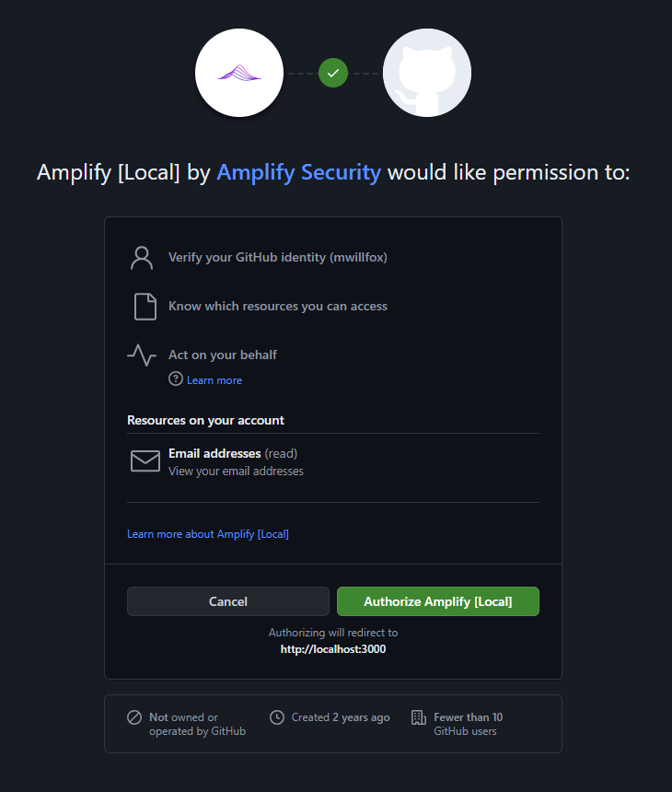The width and height of the screenshot is (672, 792).
Task: Click the green checkmark between logos
Action: [x=332, y=73]
